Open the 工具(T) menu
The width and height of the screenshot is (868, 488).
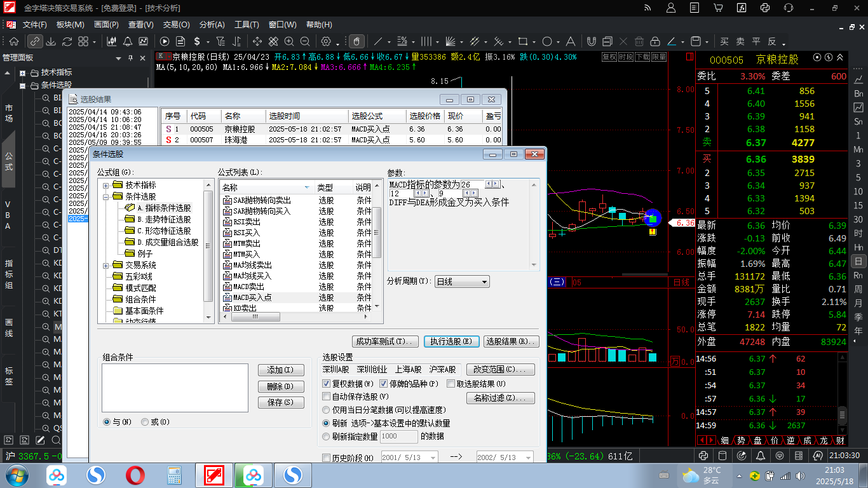pyautogui.click(x=247, y=25)
